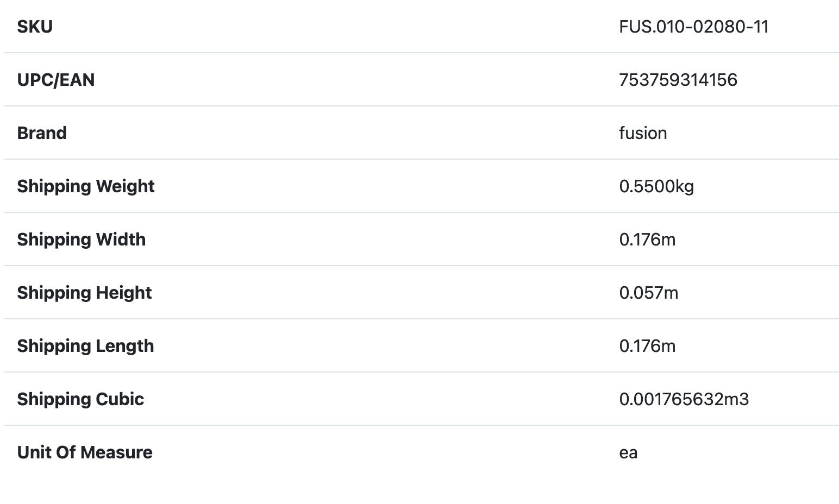Select the 0.5500kg weight value
Image resolution: width=839 pixels, height=504 pixels.
pyautogui.click(x=656, y=186)
